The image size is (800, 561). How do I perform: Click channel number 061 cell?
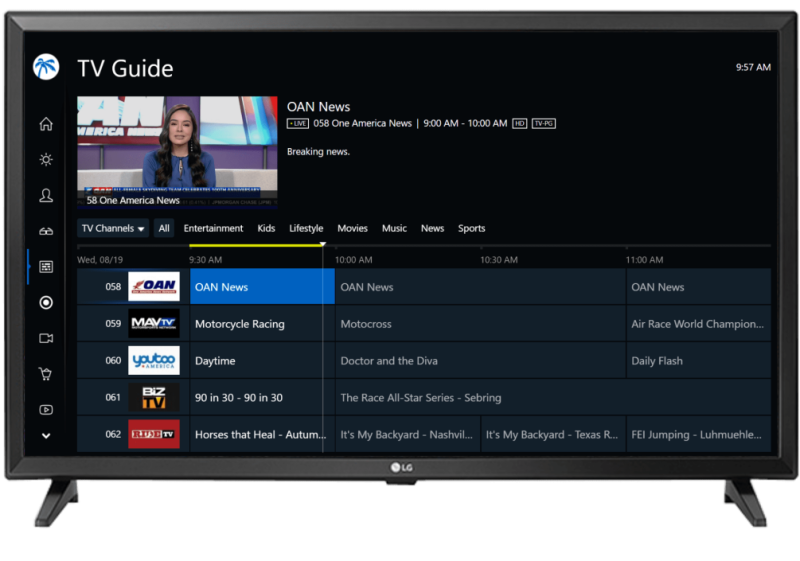[113, 397]
